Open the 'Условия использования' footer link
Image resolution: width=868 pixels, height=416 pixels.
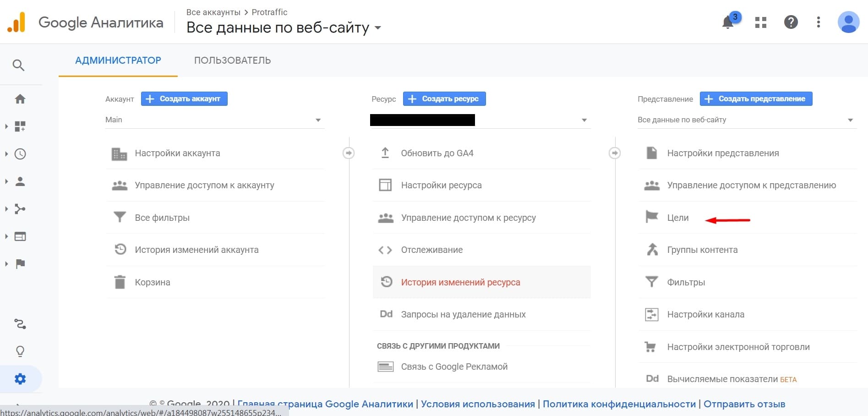[478, 404]
